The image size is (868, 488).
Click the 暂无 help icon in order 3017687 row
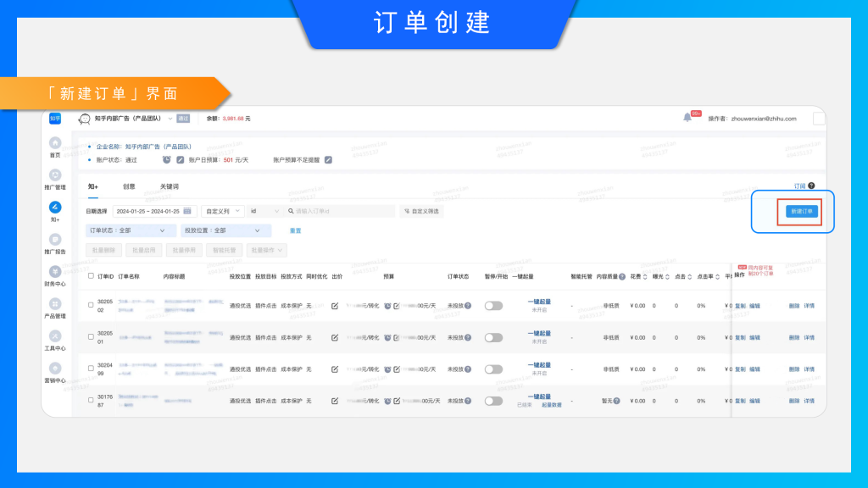pos(616,401)
